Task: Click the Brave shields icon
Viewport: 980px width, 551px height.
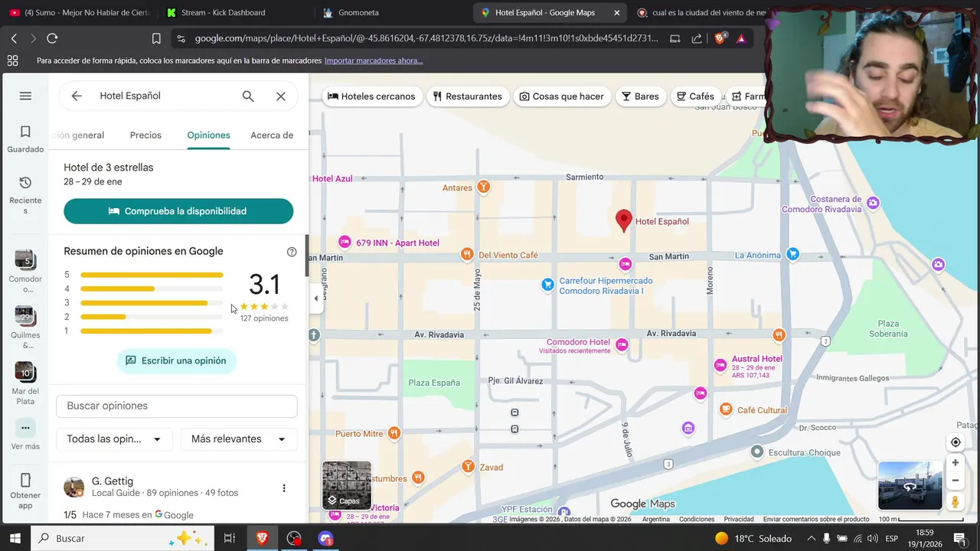Action: 720,38
